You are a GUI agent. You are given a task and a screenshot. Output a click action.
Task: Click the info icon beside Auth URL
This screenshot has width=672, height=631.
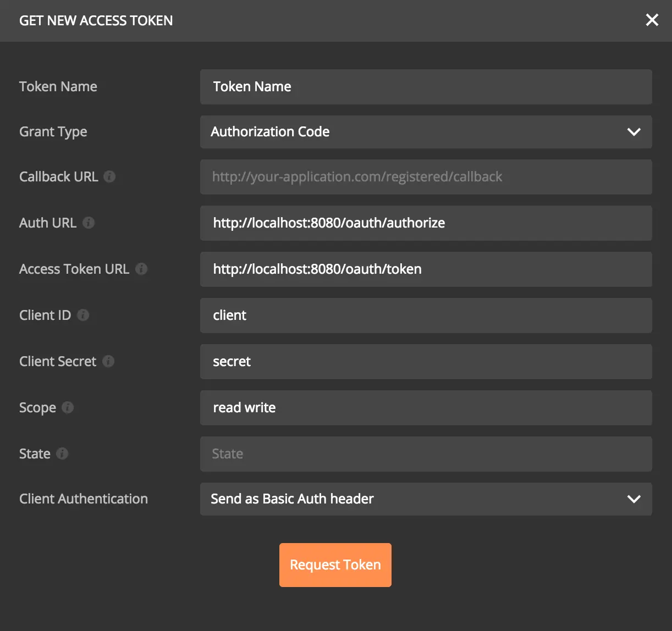[x=89, y=223]
